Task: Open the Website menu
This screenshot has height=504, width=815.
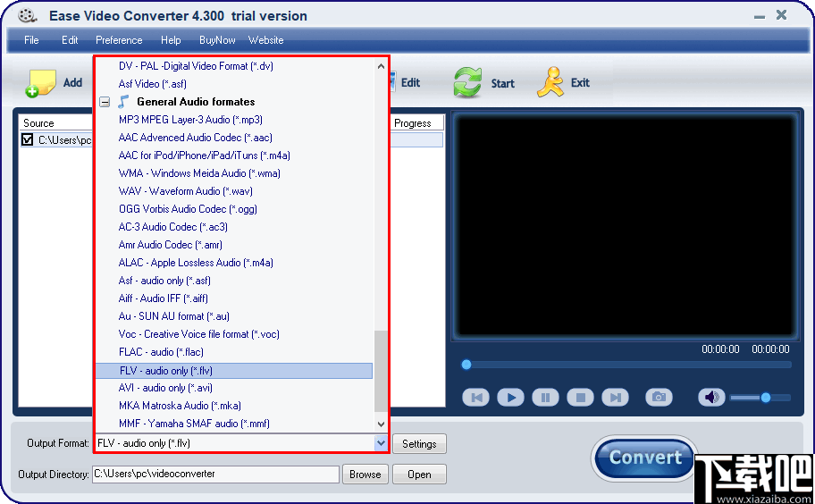Action: pyautogui.click(x=265, y=40)
